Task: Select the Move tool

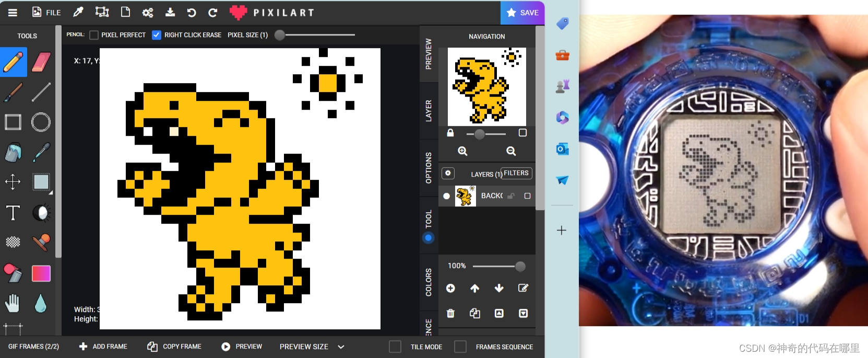Action: (13, 182)
